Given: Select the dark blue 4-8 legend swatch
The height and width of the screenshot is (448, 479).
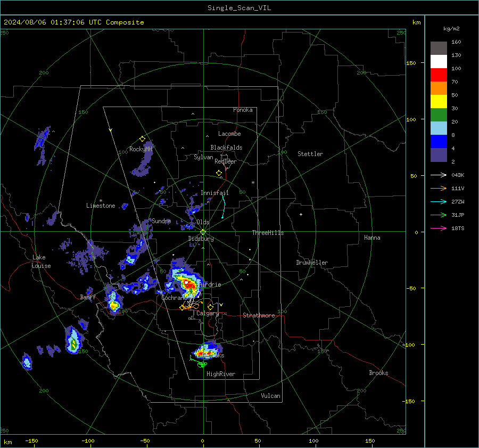Looking at the screenshot, I should (x=439, y=142).
